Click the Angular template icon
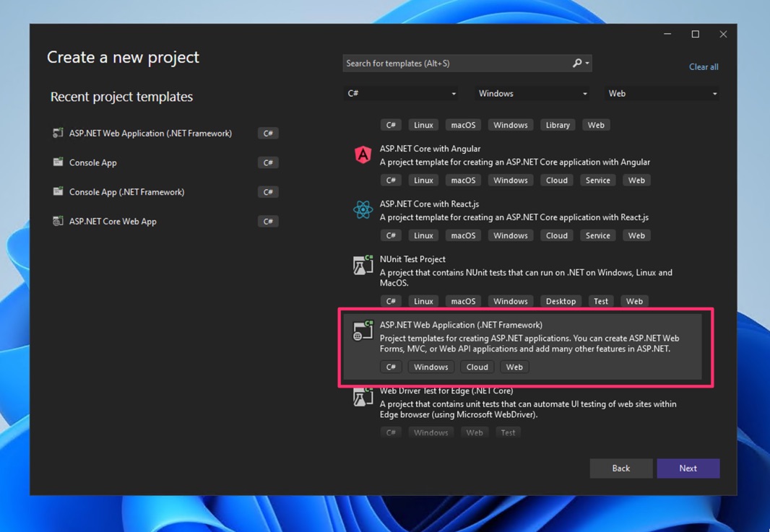Image resolution: width=770 pixels, height=532 pixels. point(363,154)
